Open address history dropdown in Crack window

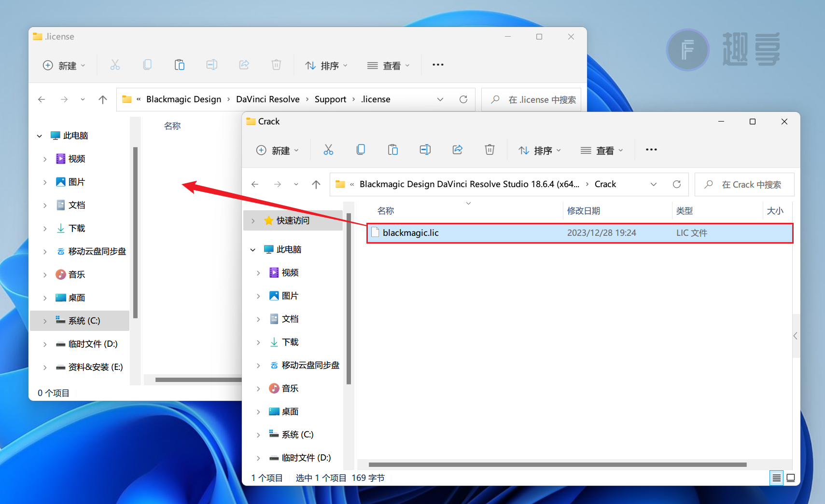click(654, 184)
